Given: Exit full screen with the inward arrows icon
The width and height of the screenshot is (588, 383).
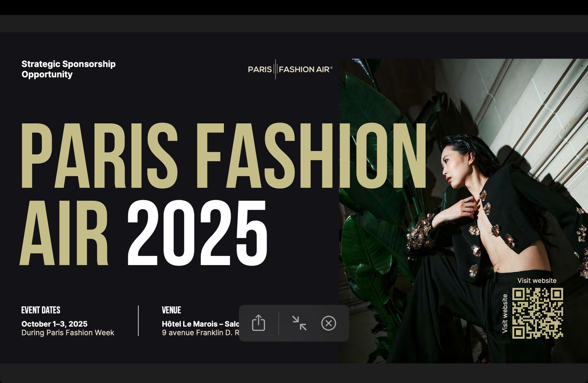Looking at the screenshot, I should pyautogui.click(x=299, y=323).
